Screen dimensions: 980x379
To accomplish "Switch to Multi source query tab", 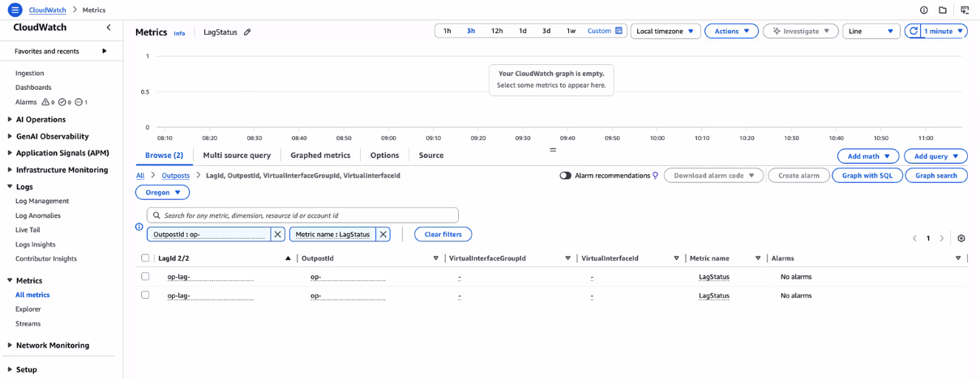I will point(237,155).
